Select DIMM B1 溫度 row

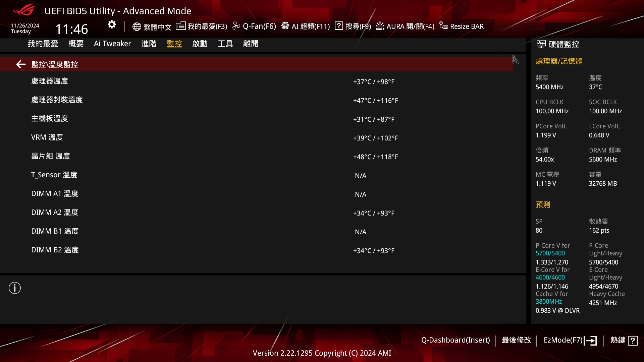[x=256, y=232]
